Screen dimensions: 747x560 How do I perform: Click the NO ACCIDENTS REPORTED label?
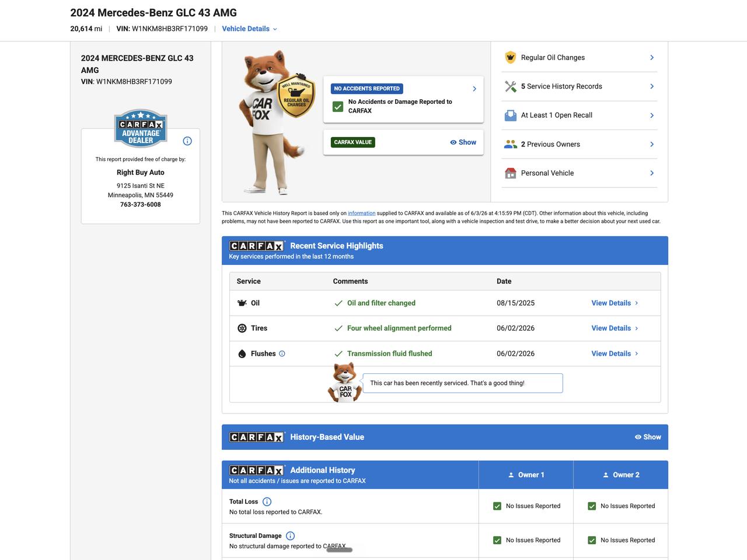coord(367,89)
